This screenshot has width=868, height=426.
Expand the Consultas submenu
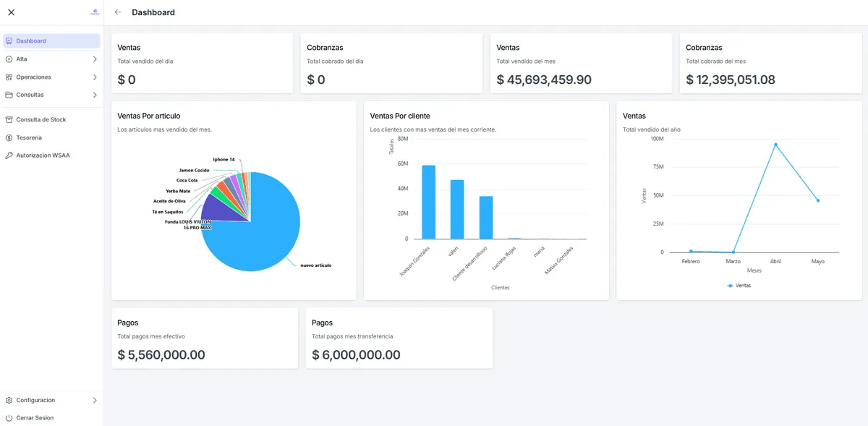(x=95, y=95)
